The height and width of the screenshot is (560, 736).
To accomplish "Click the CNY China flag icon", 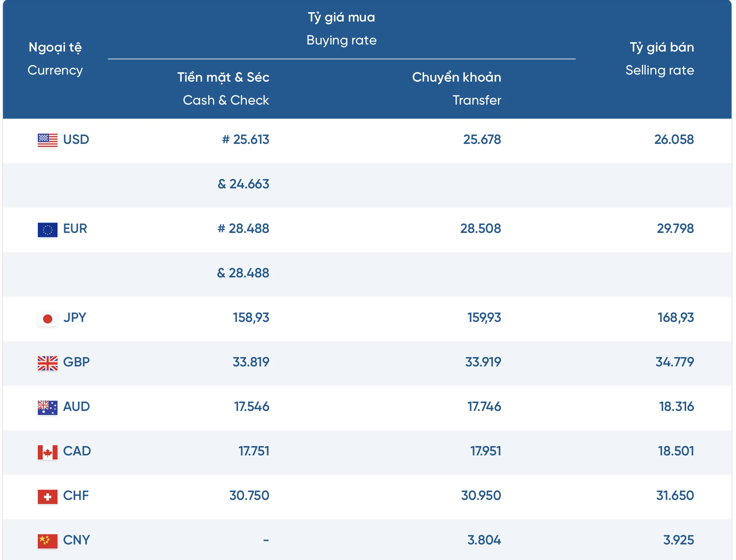I will point(47,541).
